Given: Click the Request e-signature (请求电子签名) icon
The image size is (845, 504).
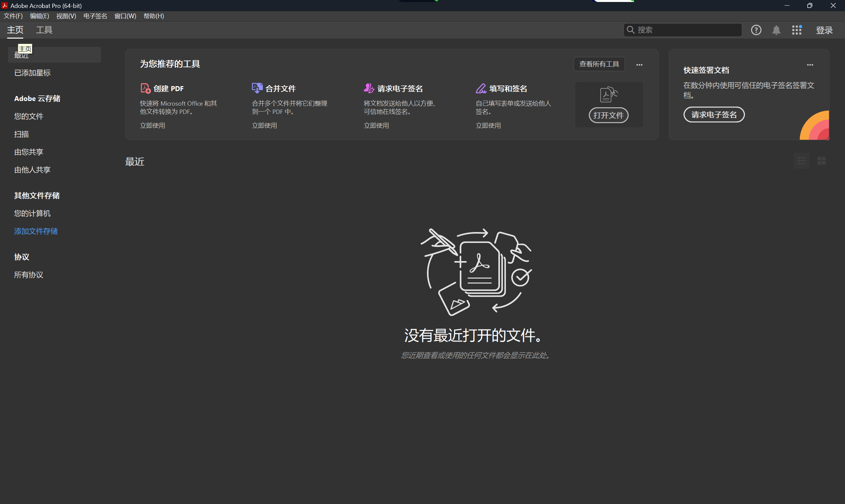Looking at the screenshot, I should [369, 88].
